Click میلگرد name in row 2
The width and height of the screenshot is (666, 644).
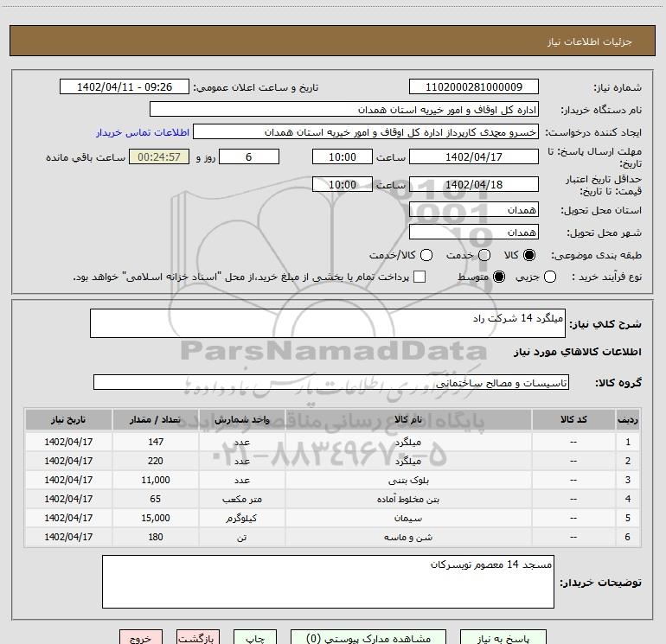pos(408,461)
